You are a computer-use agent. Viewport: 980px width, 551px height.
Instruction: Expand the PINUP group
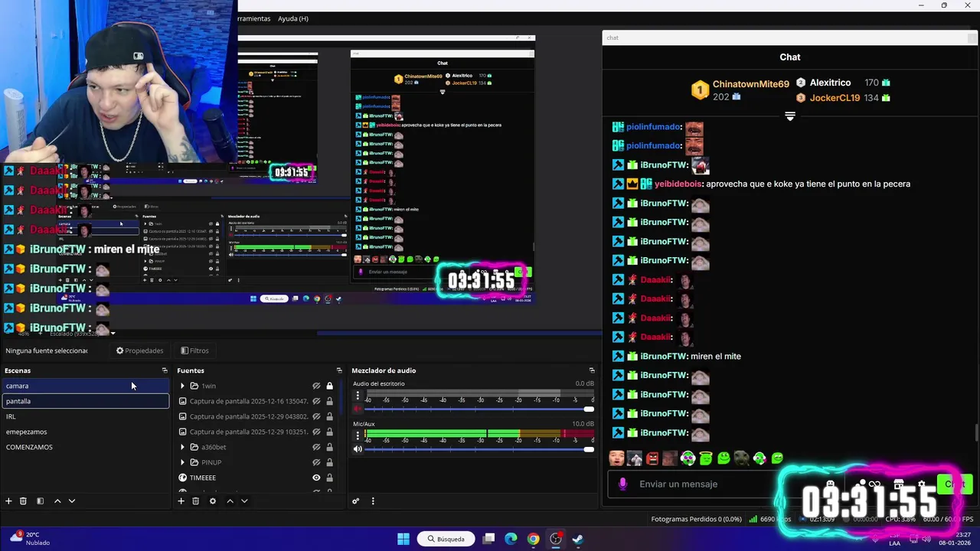coord(182,462)
